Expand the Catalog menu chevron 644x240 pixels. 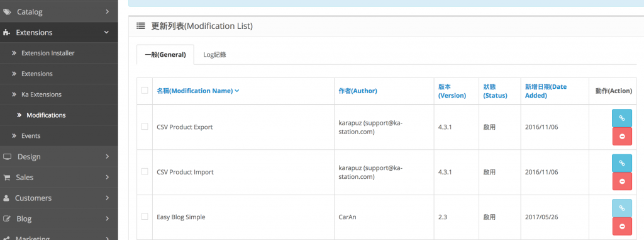pos(107,12)
